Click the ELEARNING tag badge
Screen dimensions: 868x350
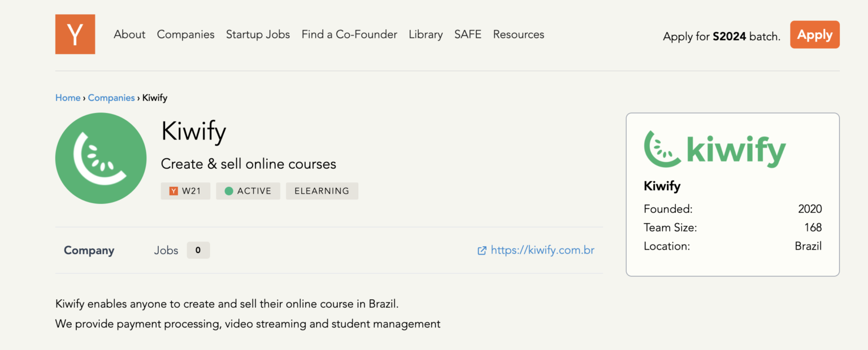(322, 191)
